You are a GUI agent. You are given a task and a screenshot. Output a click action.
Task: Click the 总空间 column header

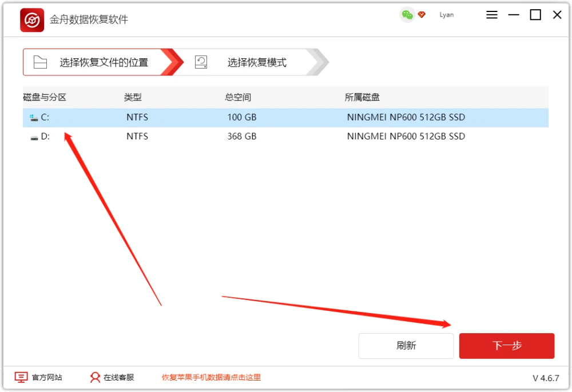238,97
